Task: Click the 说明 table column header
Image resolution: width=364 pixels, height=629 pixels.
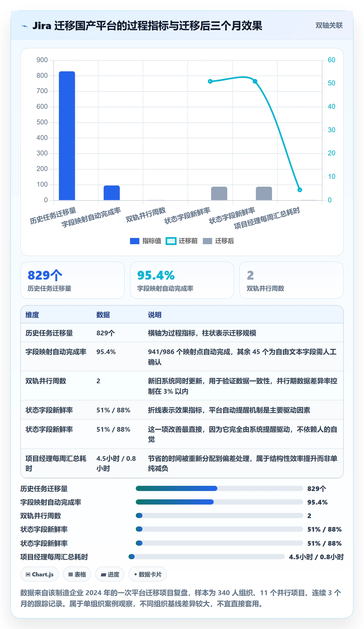Action: tap(155, 315)
